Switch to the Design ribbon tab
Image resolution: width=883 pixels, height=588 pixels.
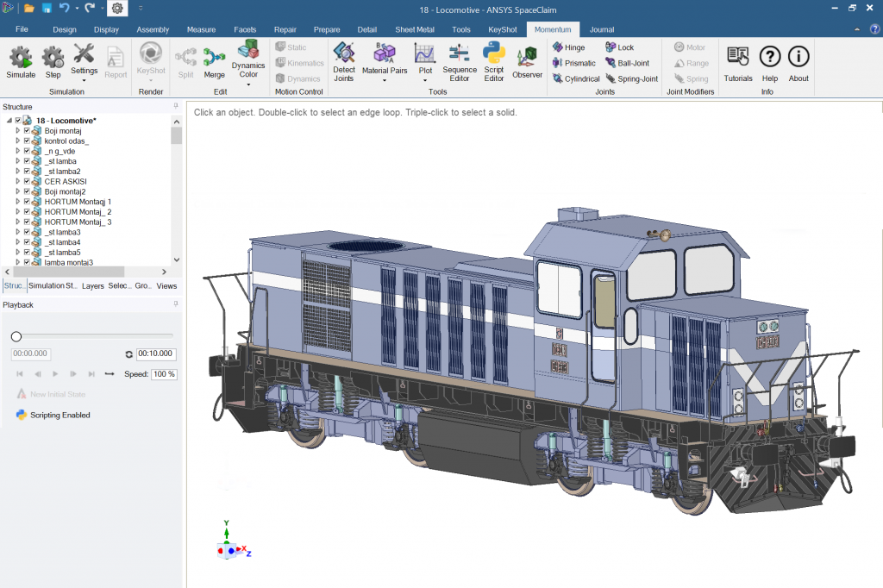[65, 29]
